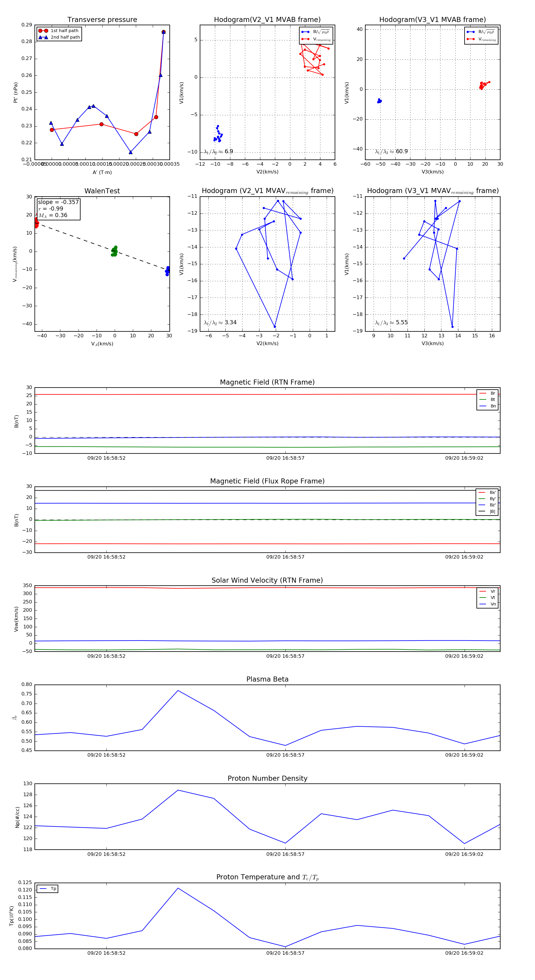Click the 'Magnetic Field (Flux Rope Frame)' title

pos(267,481)
